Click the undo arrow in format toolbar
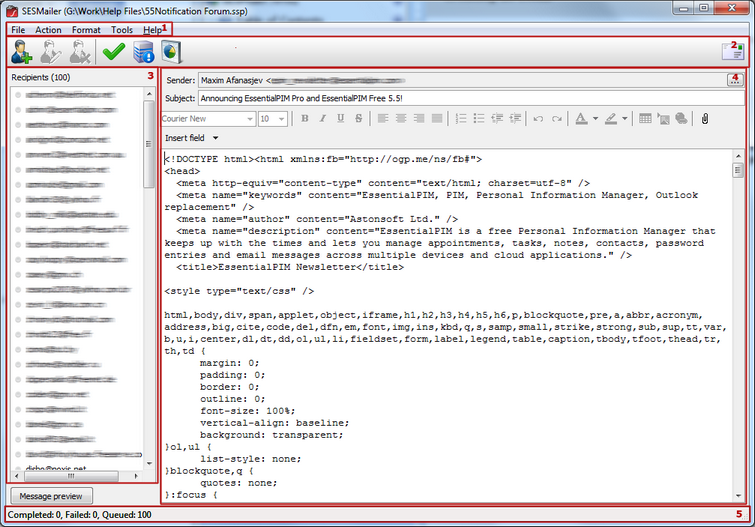 (x=538, y=118)
